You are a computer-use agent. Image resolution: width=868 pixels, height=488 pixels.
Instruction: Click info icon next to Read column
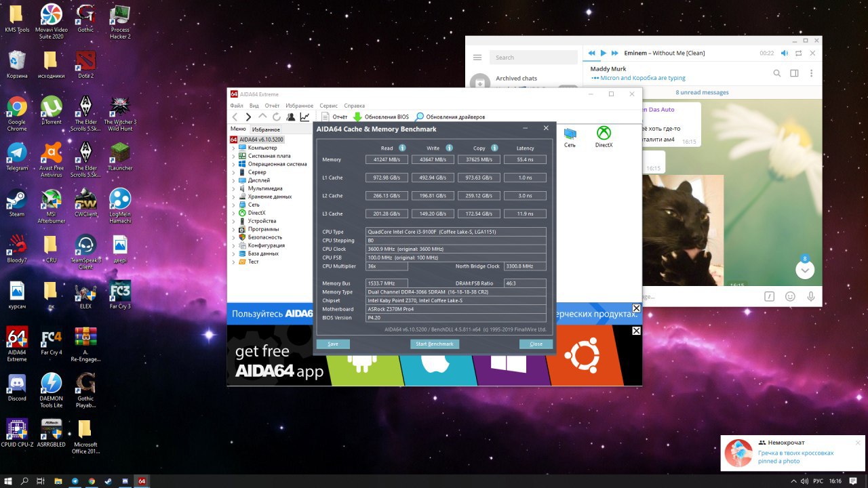click(402, 148)
